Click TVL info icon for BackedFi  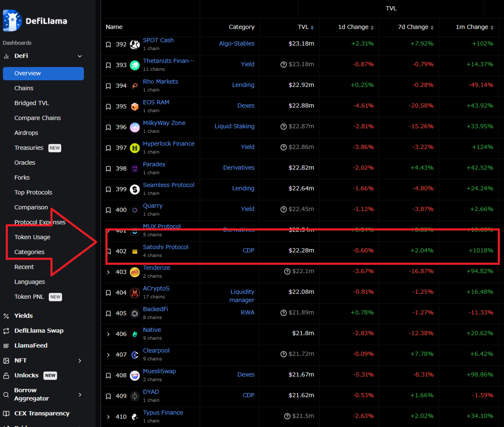tap(283, 313)
